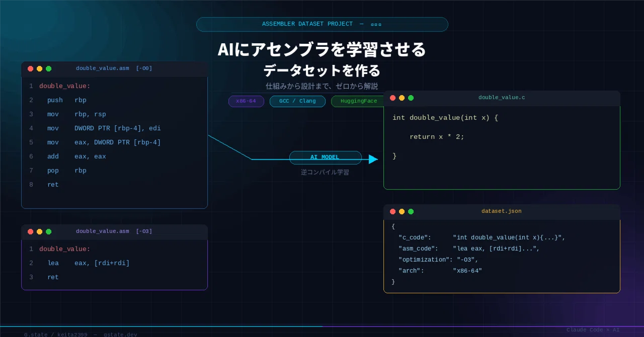Click the red dot on double_value.c window

coord(392,98)
